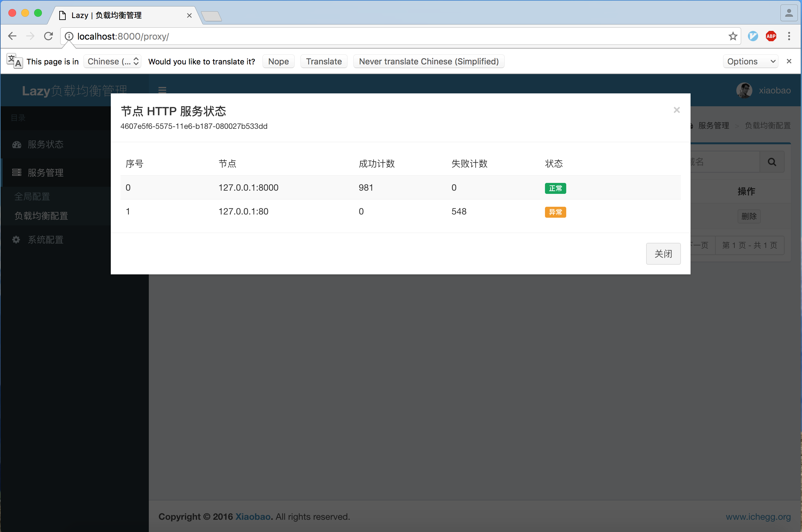Expand the translate Options dropdown
This screenshot has width=802, height=532.
click(750, 62)
